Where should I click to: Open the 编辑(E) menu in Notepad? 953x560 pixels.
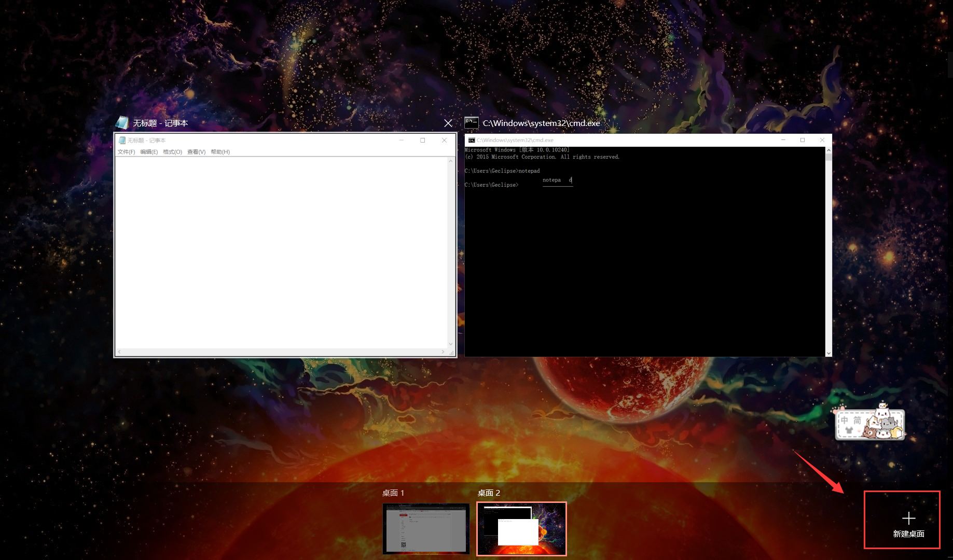coord(149,152)
